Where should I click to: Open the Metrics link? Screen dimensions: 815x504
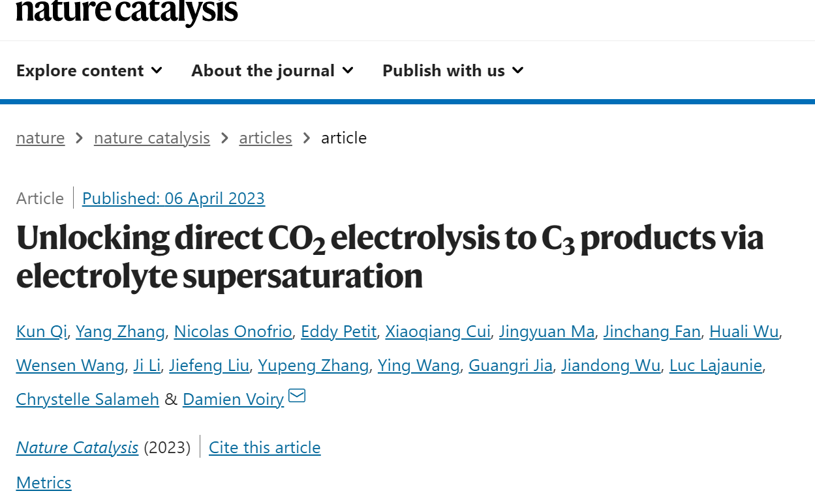pos(44,483)
